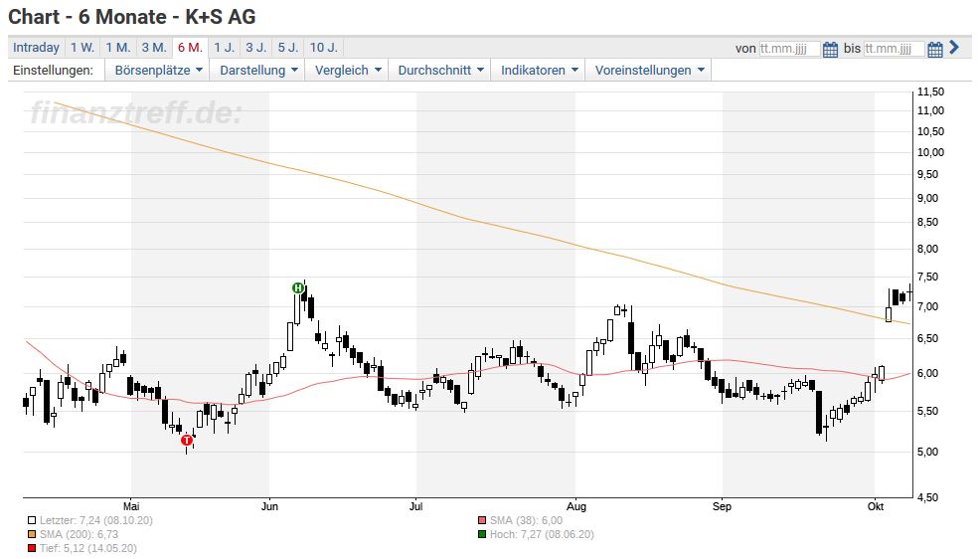Select the 10 J. time range tab
Screen dimensions: 980x559
pyautogui.click(x=324, y=48)
